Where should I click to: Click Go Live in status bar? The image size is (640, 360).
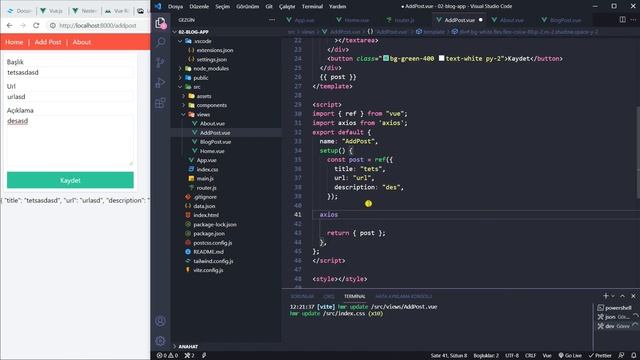point(570,356)
